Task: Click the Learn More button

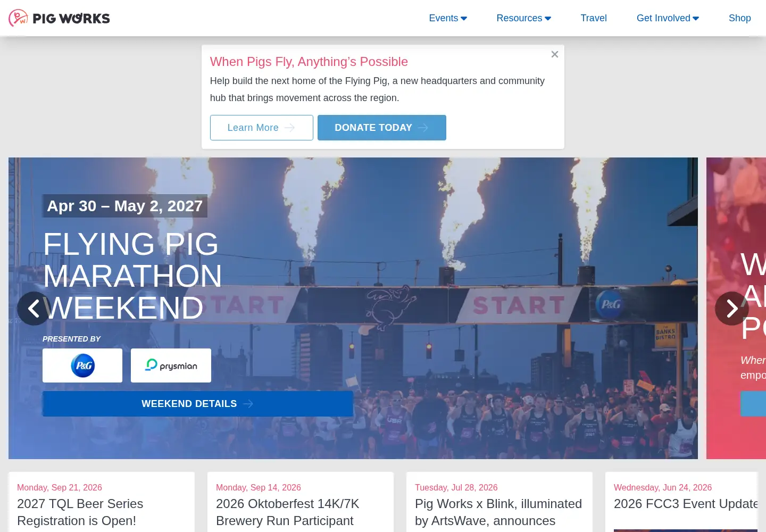Action: [x=262, y=128]
